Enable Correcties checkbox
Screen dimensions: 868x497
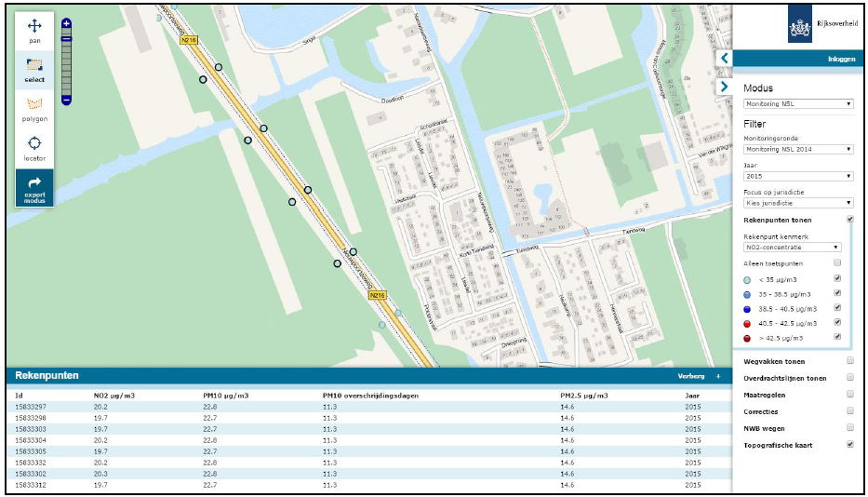tap(849, 410)
